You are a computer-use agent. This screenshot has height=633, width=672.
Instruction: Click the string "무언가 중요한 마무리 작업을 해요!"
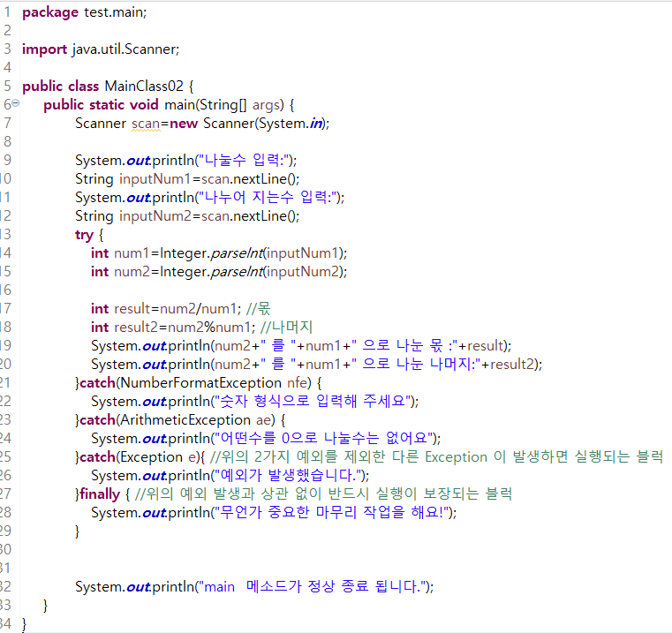click(332, 512)
